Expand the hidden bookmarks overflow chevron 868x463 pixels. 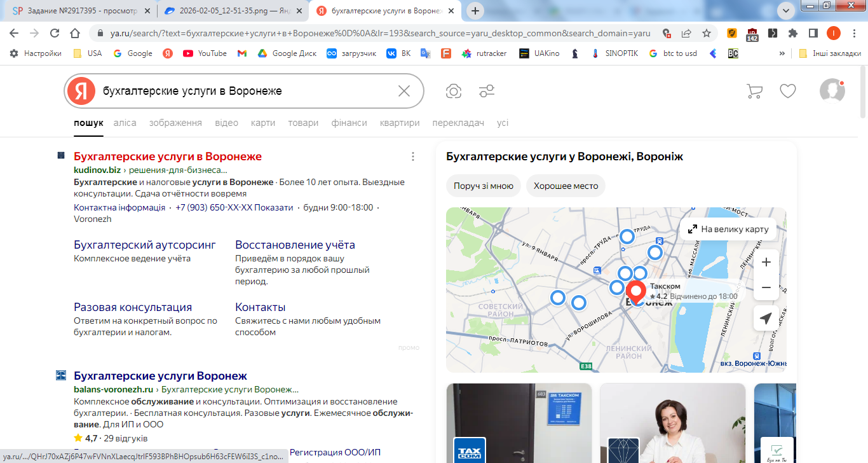(782, 53)
